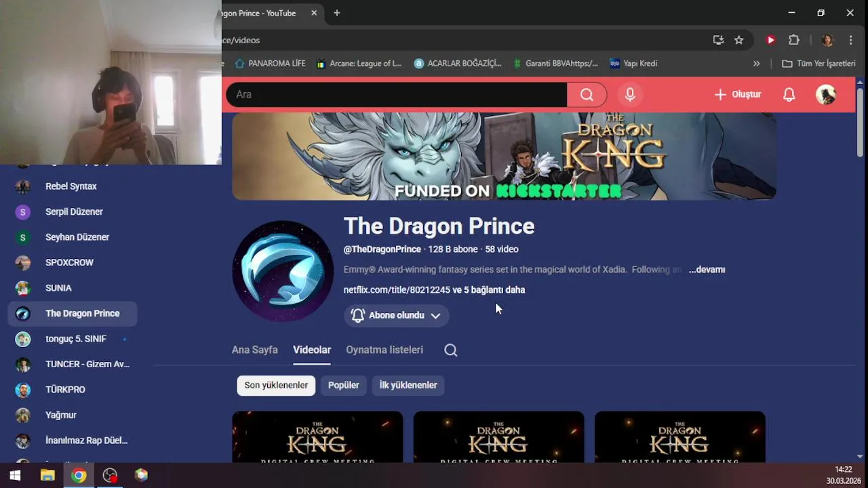Open third Dragon King video thumbnail
The image size is (868, 488).
(679, 437)
